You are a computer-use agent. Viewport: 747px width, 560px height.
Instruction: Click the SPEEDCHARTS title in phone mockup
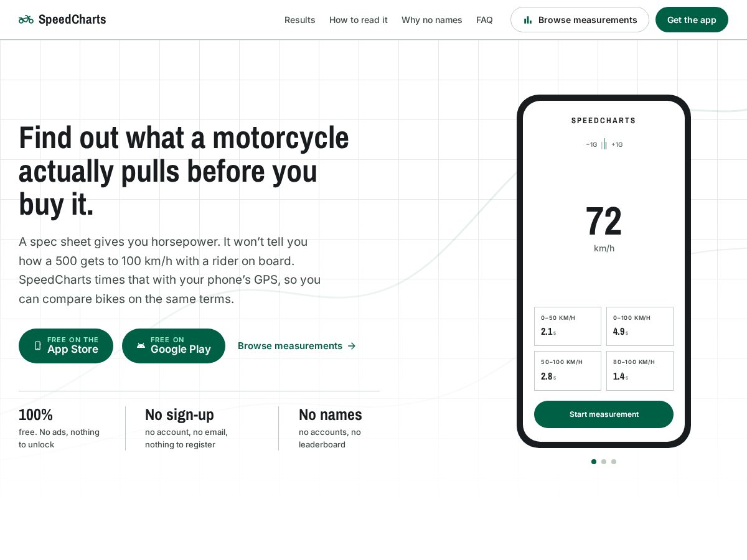coord(604,121)
